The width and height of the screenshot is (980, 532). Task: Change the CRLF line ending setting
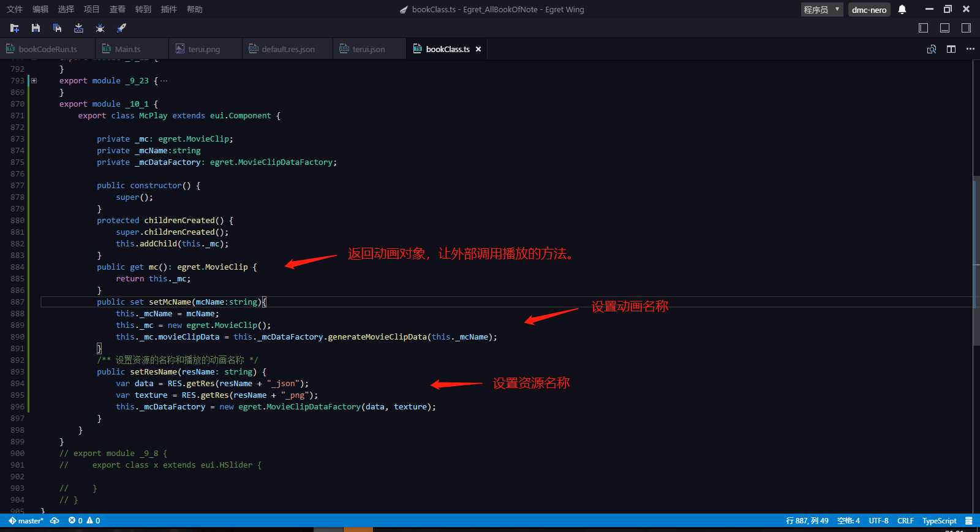click(x=905, y=521)
